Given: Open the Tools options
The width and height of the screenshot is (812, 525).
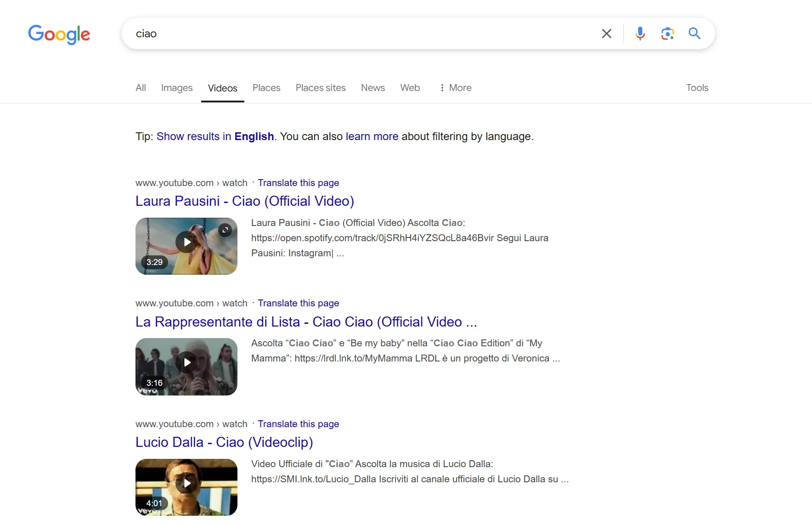Looking at the screenshot, I should tap(697, 88).
